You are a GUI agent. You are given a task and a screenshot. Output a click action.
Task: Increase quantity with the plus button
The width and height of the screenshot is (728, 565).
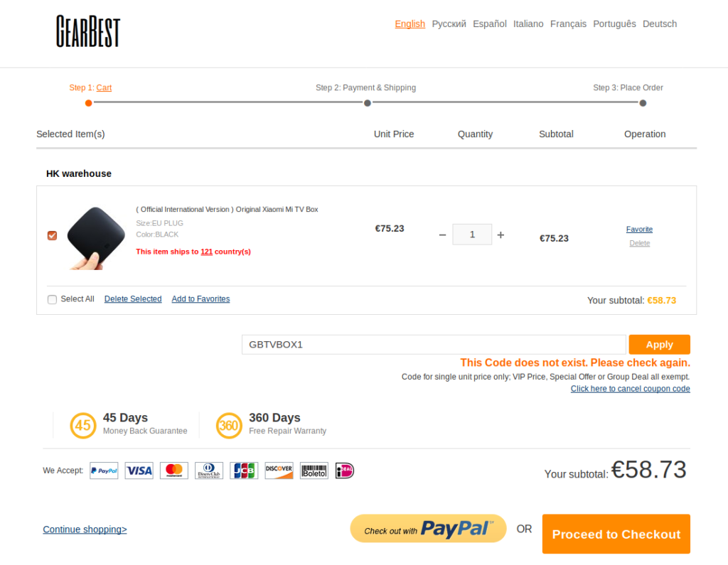pyautogui.click(x=500, y=235)
